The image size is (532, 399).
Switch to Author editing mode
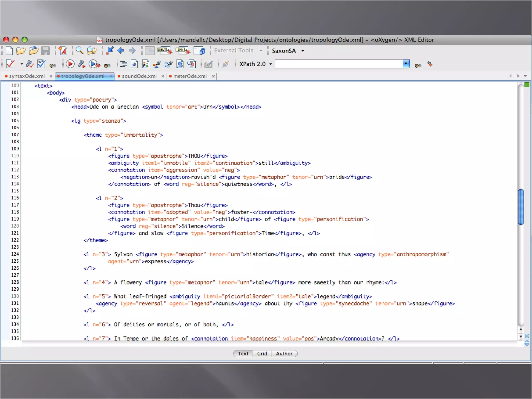point(284,354)
